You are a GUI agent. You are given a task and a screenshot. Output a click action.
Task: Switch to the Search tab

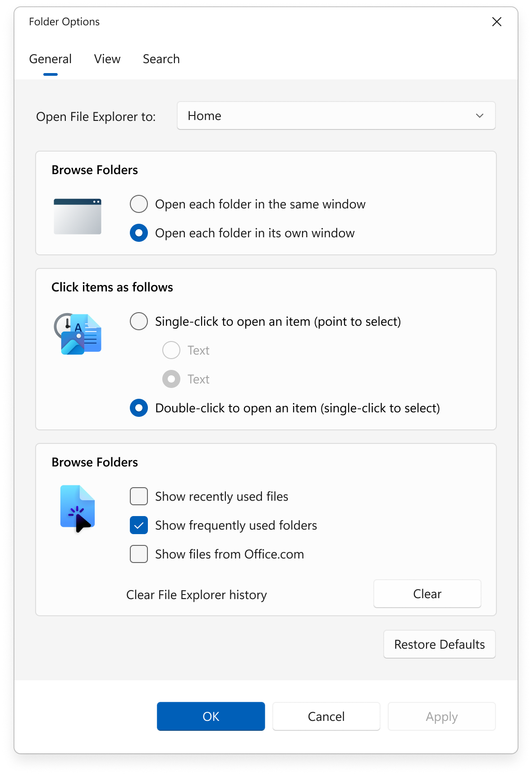[161, 59]
